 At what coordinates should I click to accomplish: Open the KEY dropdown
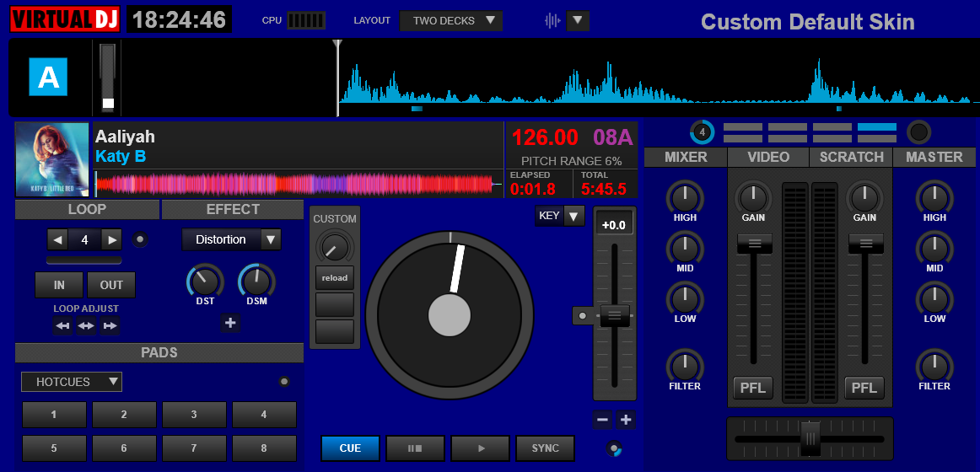pyautogui.click(x=560, y=216)
